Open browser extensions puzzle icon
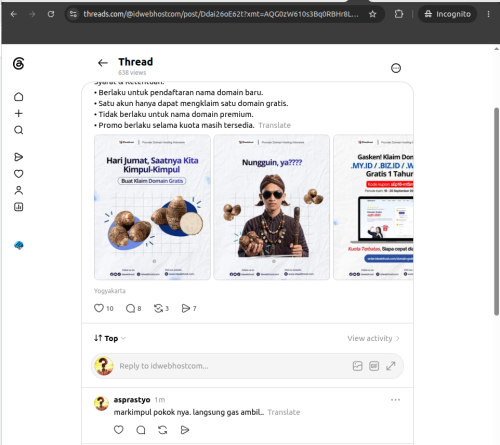 tap(399, 14)
